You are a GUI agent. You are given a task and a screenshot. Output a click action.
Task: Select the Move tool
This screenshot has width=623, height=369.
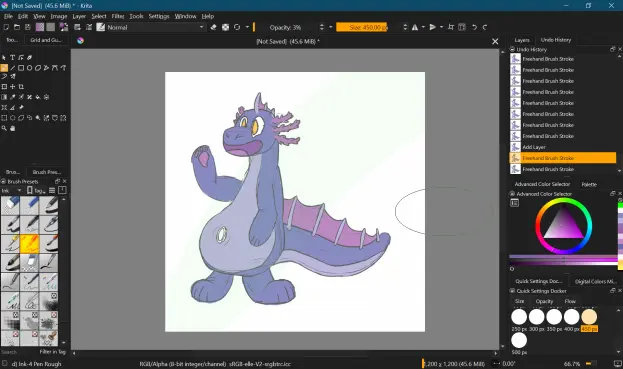13,87
